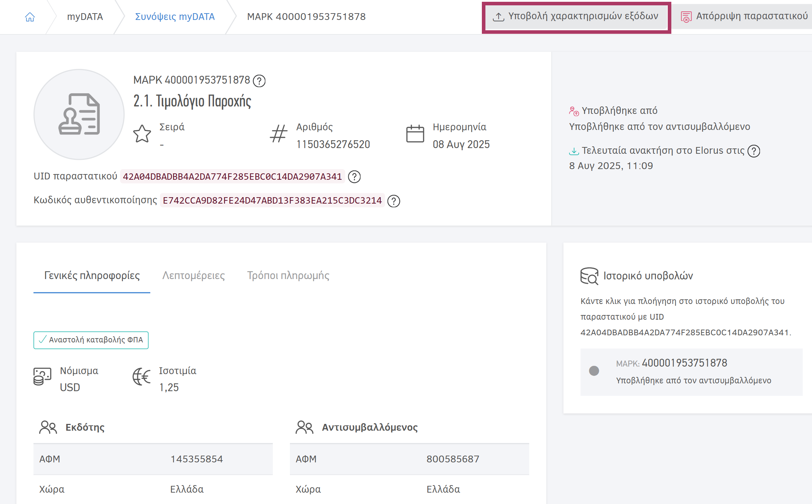Screen dimensions: 812x504
Task: Go to home via breadcrumb house icon
Action: click(x=30, y=17)
